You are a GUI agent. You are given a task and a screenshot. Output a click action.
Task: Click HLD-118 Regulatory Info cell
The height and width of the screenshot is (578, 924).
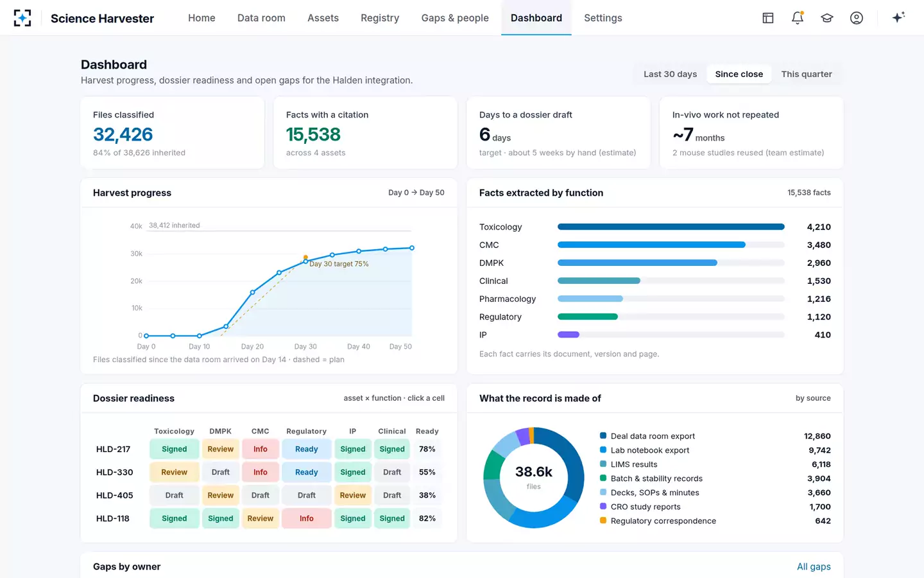point(307,518)
